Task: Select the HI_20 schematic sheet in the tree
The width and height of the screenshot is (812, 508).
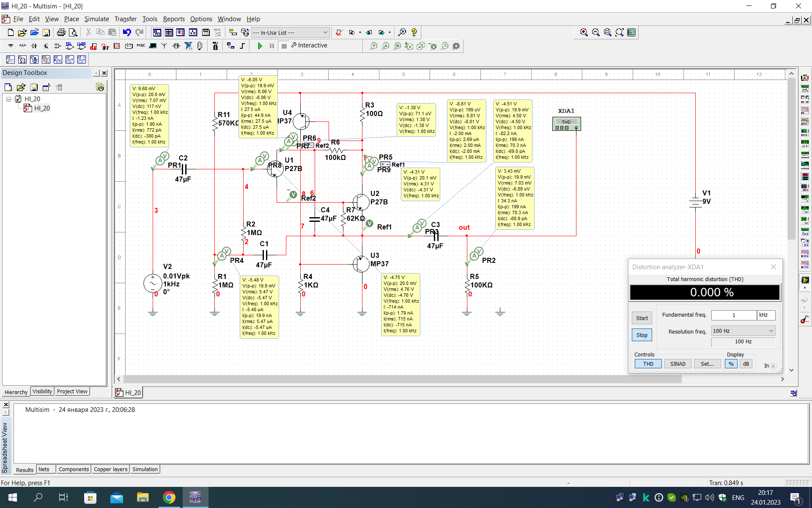Action: click(x=42, y=108)
